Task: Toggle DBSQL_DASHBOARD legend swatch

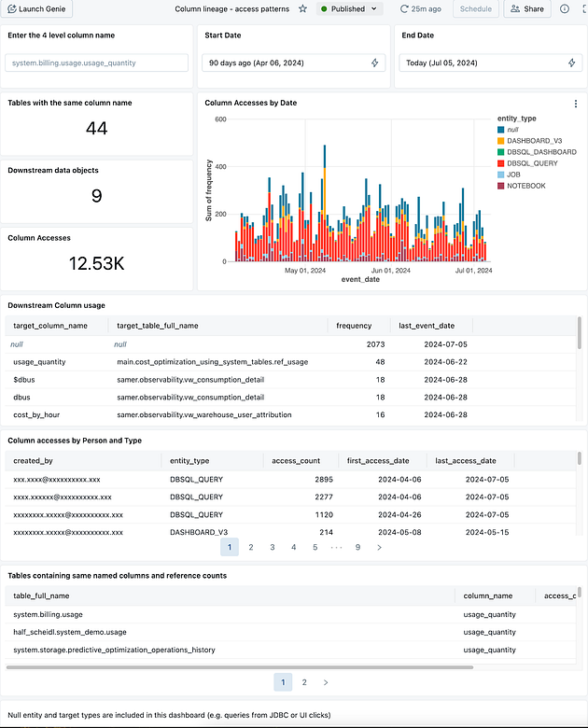Action: [500, 152]
